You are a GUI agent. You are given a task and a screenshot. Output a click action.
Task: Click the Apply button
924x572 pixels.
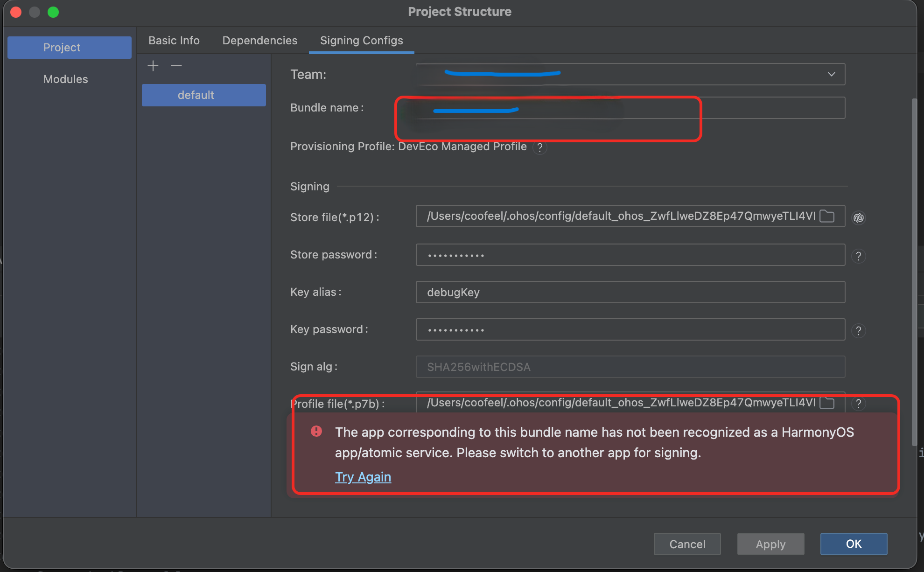[x=770, y=544]
